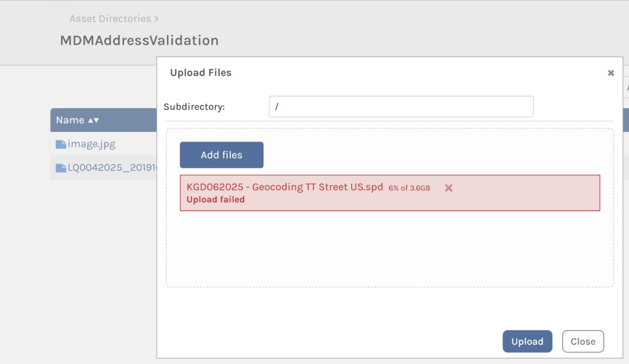Click the file icon beside image.jpg
Image resolution: width=629 pixels, height=364 pixels.
click(61, 144)
